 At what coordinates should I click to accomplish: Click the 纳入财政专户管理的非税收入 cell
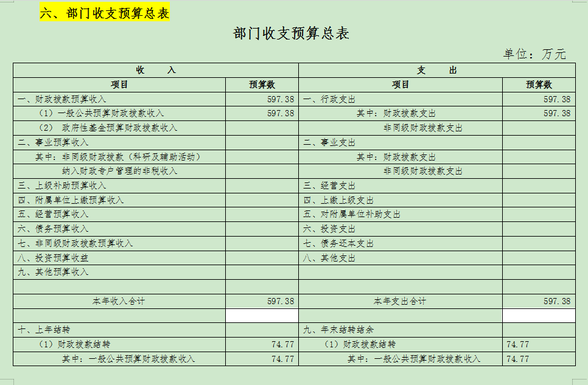coord(119,171)
